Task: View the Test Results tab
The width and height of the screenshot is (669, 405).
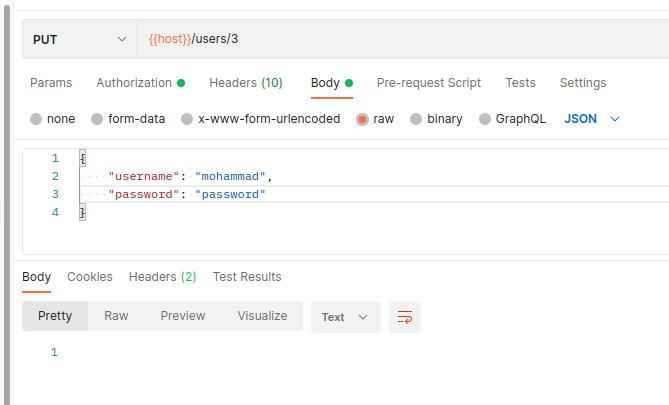Action: 247,277
